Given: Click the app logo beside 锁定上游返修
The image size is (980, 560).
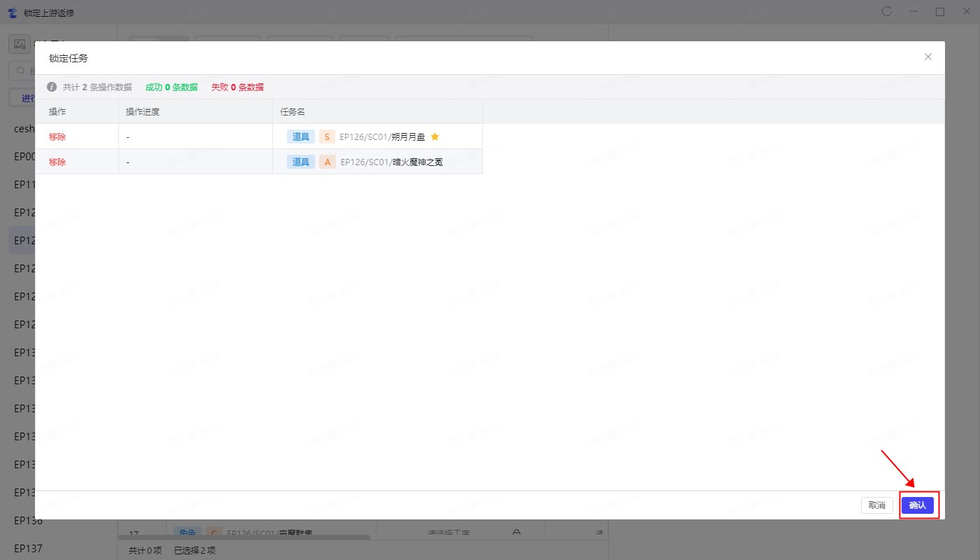Looking at the screenshot, I should [x=12, y=13].
